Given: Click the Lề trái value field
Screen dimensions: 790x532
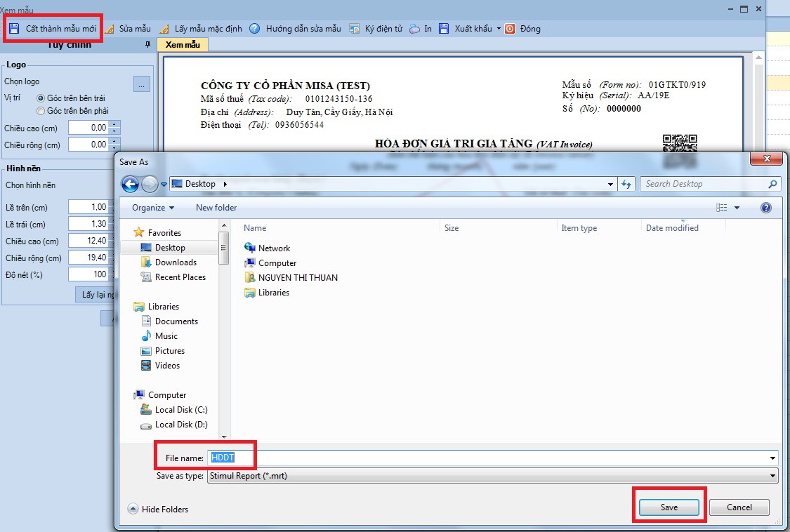Looking at the screenshot, I should pyautogui.click(x=89, y=224).
